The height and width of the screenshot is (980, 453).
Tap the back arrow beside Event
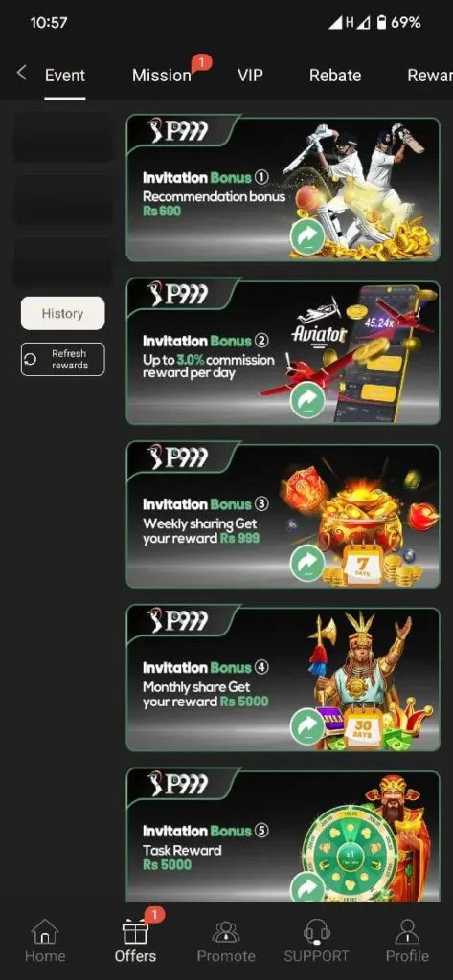click(22, 73)
